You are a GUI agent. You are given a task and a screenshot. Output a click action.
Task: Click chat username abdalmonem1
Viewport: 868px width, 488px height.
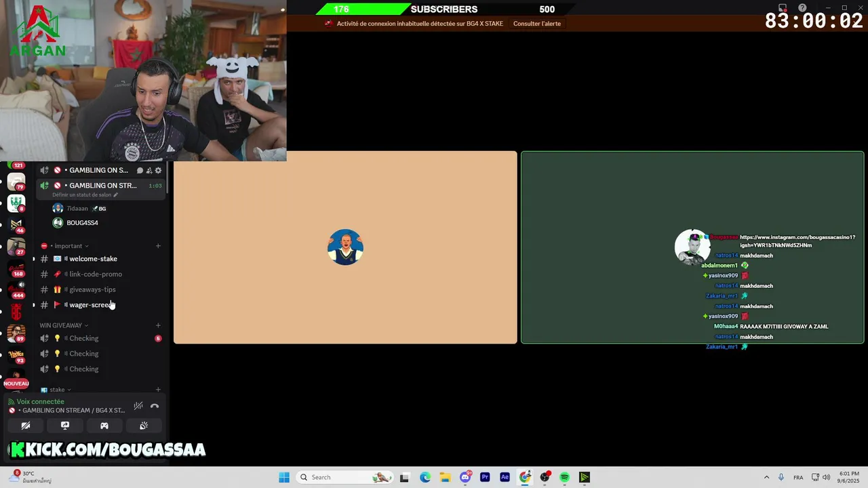tap(719, 266)
